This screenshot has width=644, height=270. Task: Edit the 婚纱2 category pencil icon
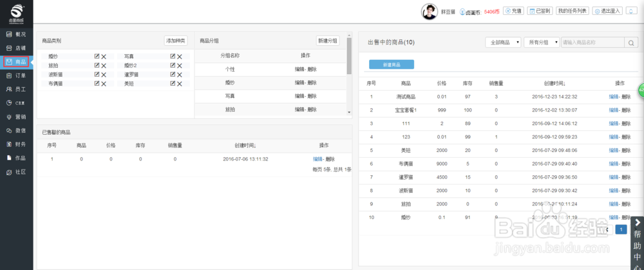[173, 65]
